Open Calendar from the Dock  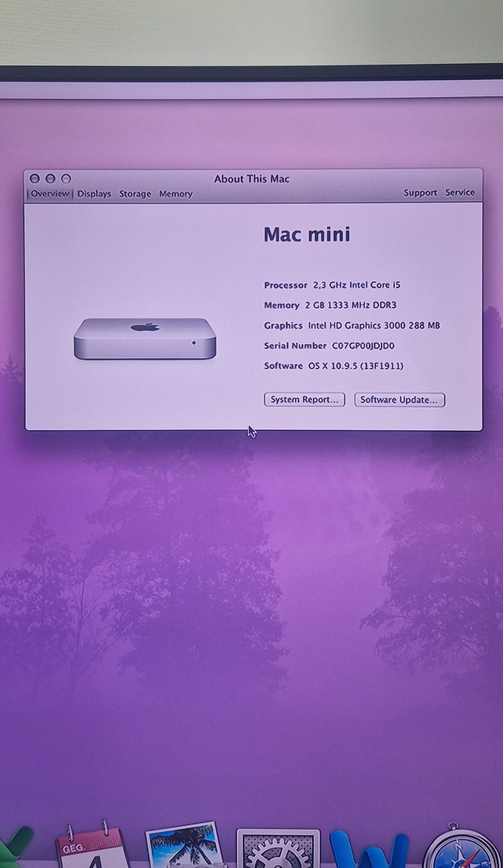pos(93,844)
